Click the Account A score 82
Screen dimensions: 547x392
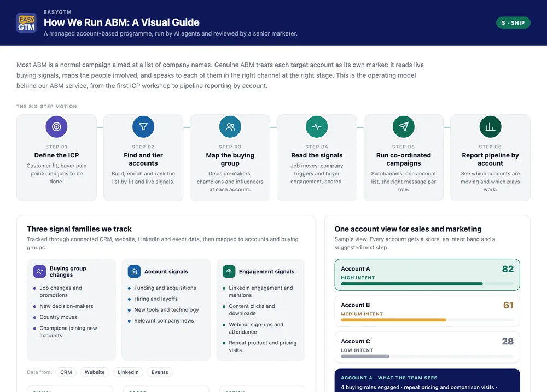508,269
